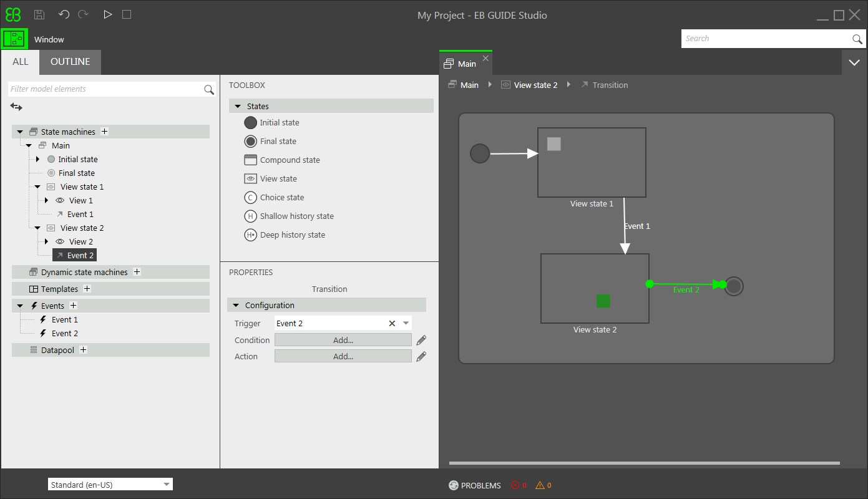Expand the View 1 tree node
The width and height of the screenshot is (868, 499).
click(46, 200)
